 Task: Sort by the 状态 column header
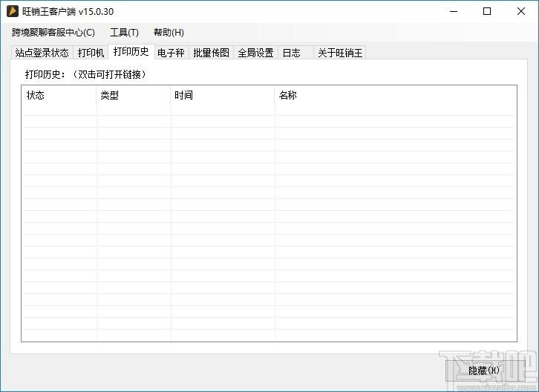59,95
